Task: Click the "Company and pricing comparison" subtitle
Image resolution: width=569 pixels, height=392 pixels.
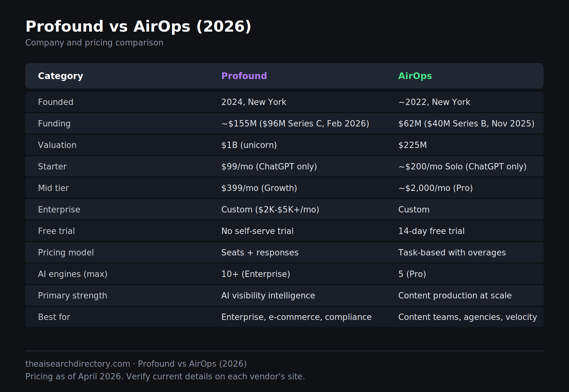Action: [94, 43]
